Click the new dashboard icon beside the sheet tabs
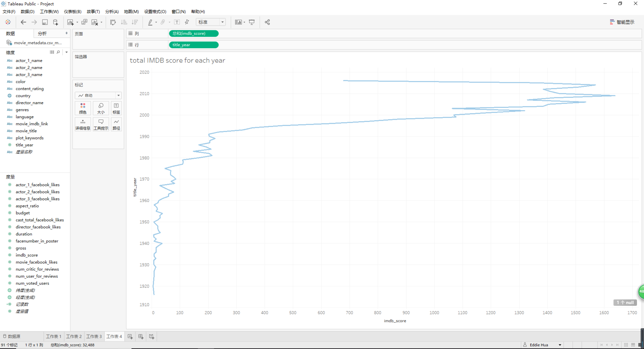This screenshot has height=349, width=644. pyautogui.click(x=141, y=336)
